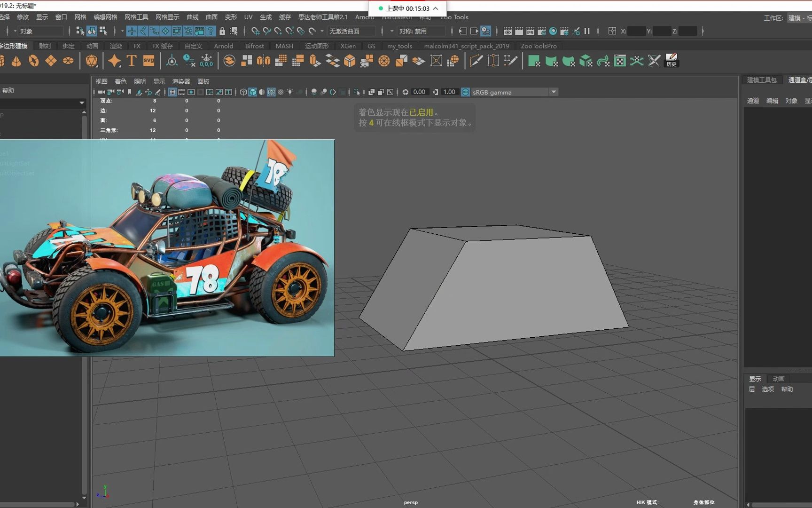This screenshot has height=508, width=812.
Task: Click the polygon disc shelf icon
Action: pos(68,61)
